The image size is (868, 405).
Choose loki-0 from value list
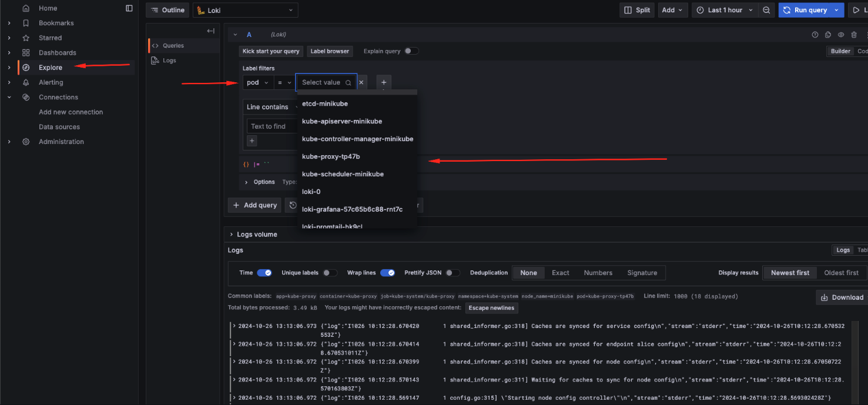357,192
